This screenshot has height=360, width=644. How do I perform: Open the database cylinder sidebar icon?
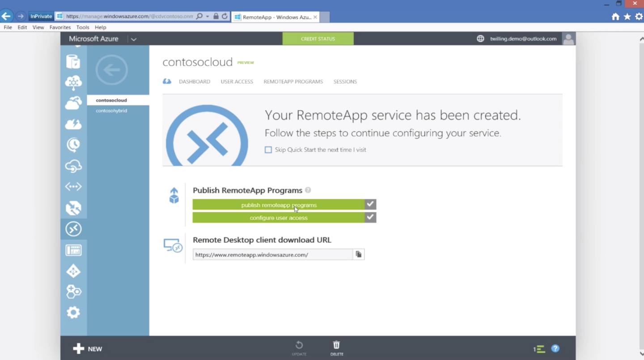[x=73, y=62]
